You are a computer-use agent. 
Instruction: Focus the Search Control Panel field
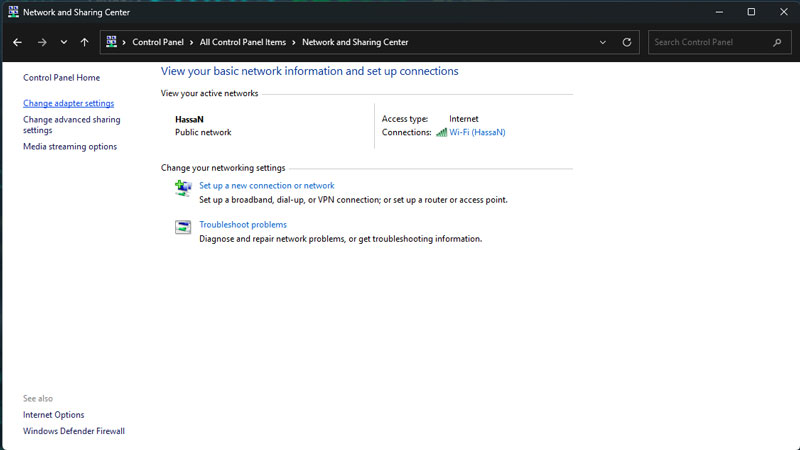719,42
